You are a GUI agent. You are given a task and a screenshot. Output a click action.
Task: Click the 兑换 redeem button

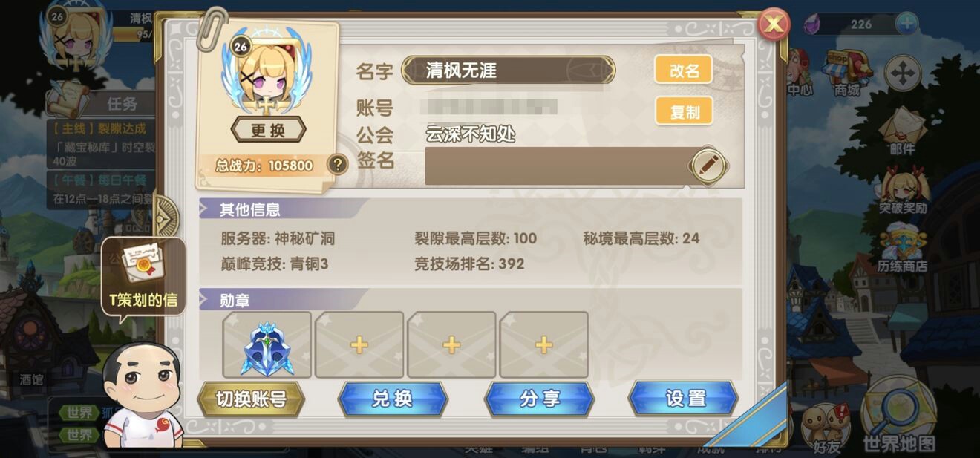coord(393,399)
